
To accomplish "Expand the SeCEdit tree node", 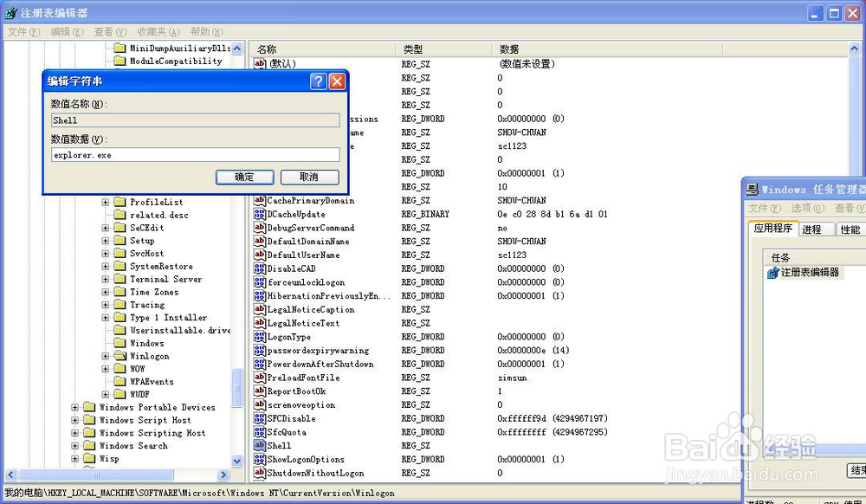I will tap(106, 228).
